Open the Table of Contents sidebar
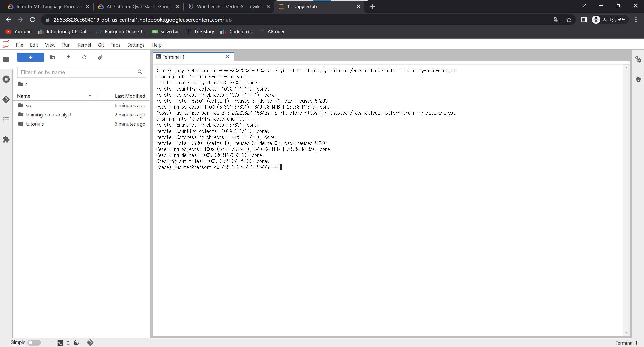The image size is (644, 347). click(6, 119)
